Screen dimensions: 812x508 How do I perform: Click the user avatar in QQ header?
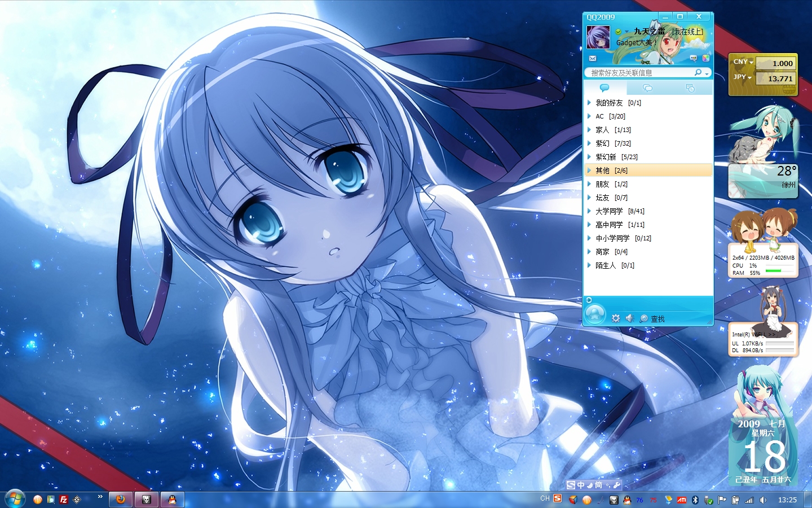click(598, 38)
